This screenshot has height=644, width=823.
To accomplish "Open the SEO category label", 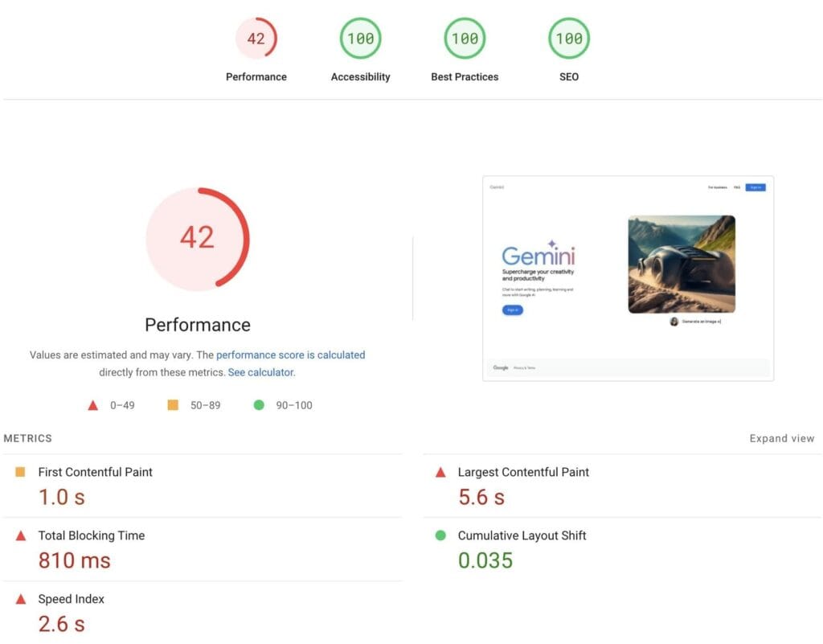I will [x=569, y=76].
